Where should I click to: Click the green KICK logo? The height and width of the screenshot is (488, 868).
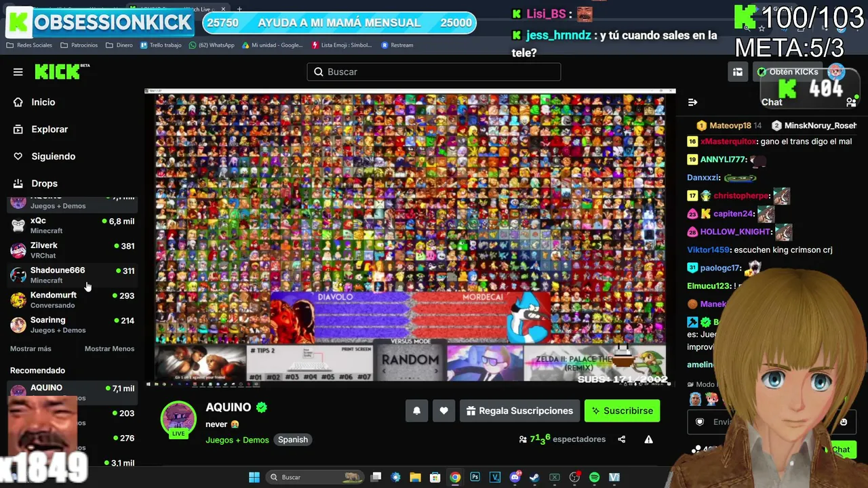click(62, 71)
